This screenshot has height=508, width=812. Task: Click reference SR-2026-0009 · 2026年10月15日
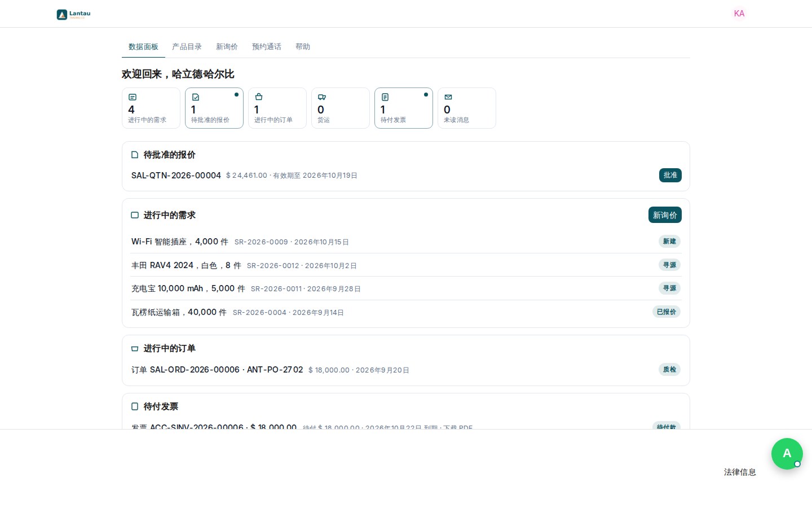point(292,242)
